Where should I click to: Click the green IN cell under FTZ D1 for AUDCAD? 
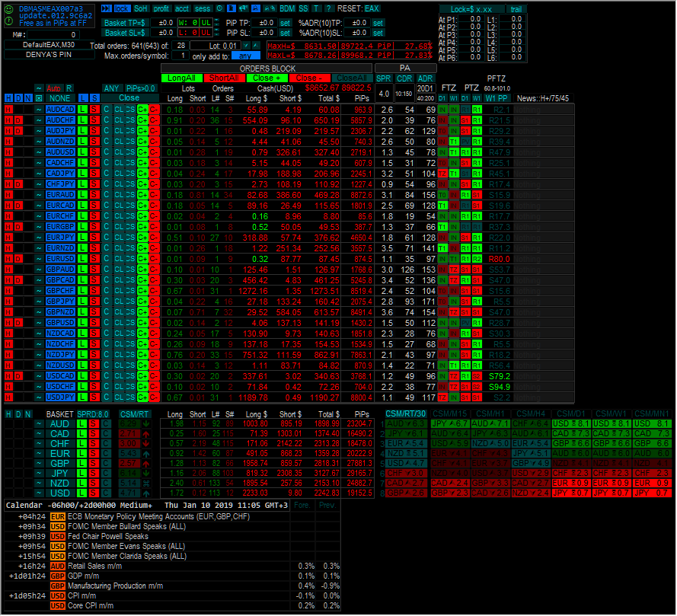tap(442, 110)
